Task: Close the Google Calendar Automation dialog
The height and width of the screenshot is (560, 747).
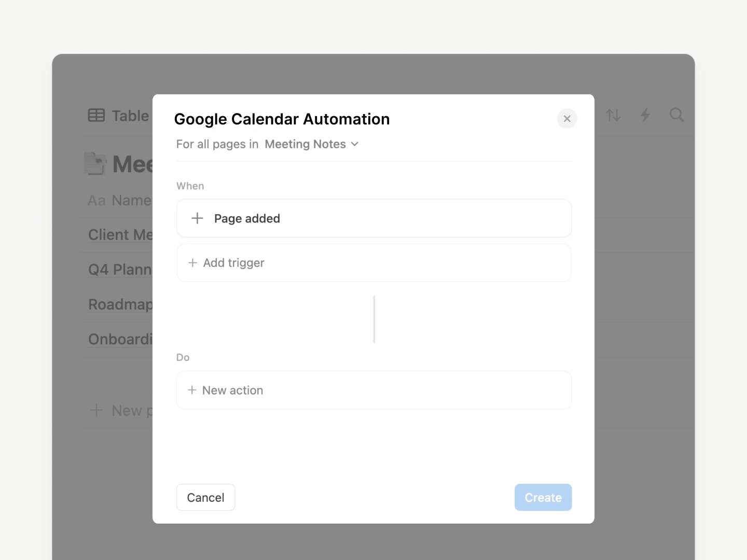Action: point(567,119)
